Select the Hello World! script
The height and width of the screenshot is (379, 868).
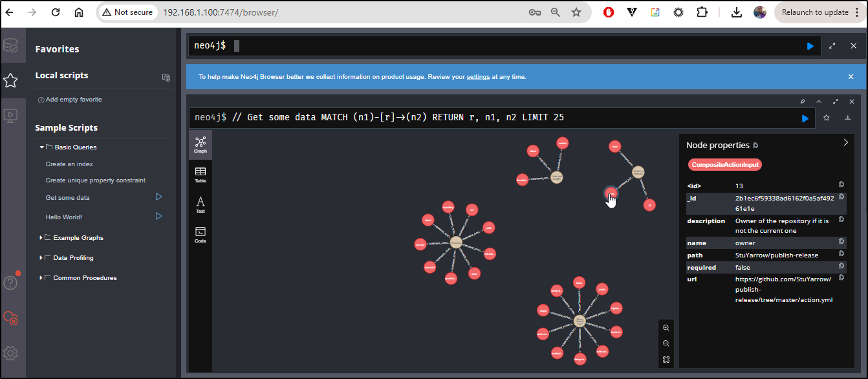coord(63,217)
